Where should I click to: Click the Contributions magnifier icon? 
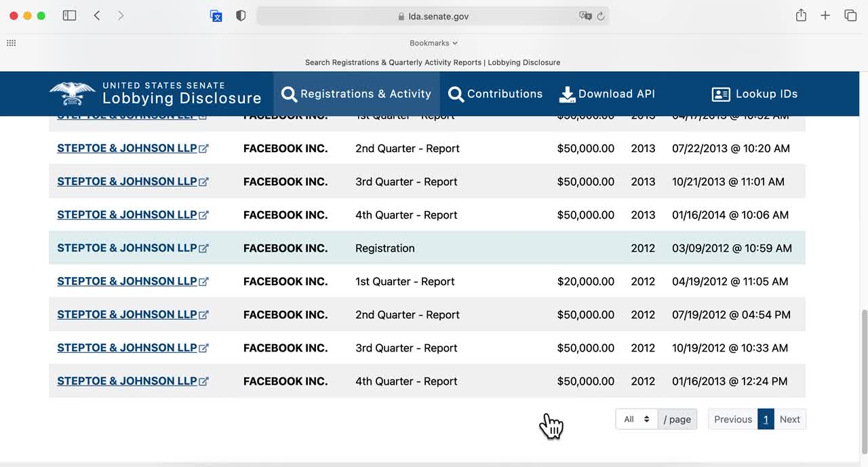[456, 94]
